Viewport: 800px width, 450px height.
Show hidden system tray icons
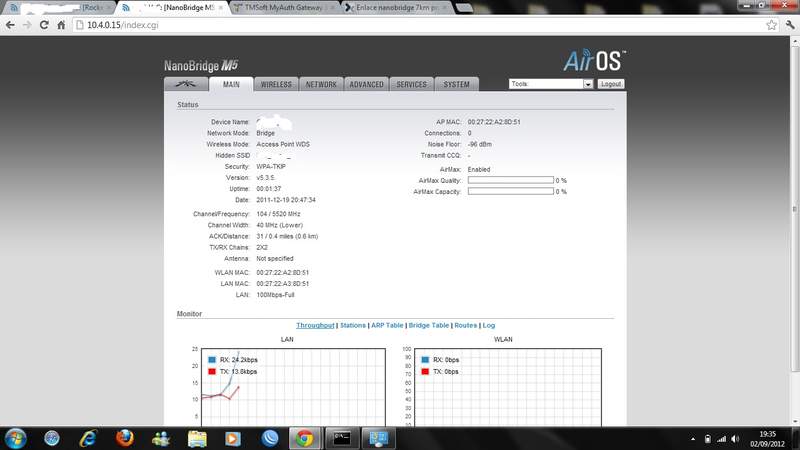tap(693, 439)
